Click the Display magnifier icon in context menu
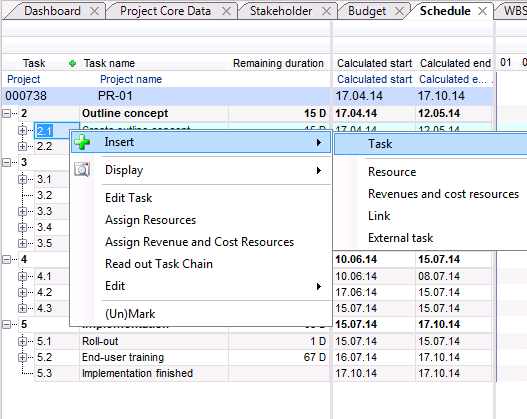527x419 pixels. point(82,170)
